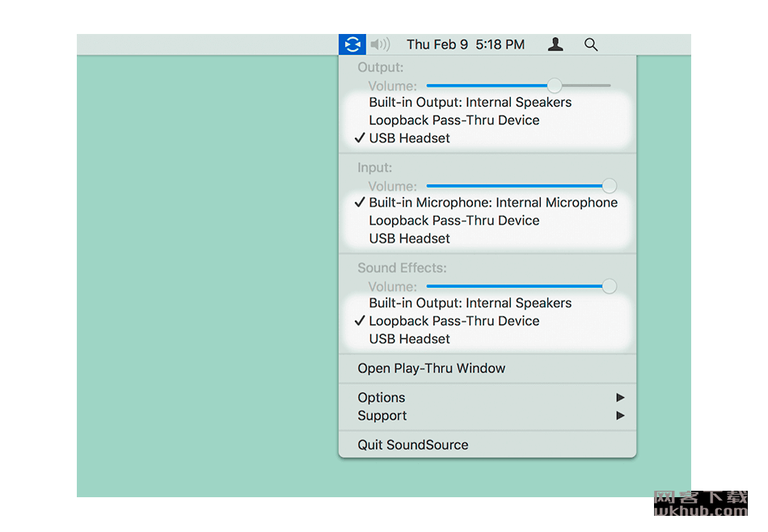
Task: Select the checked USB Headset output device
Action: coord(487,138)
